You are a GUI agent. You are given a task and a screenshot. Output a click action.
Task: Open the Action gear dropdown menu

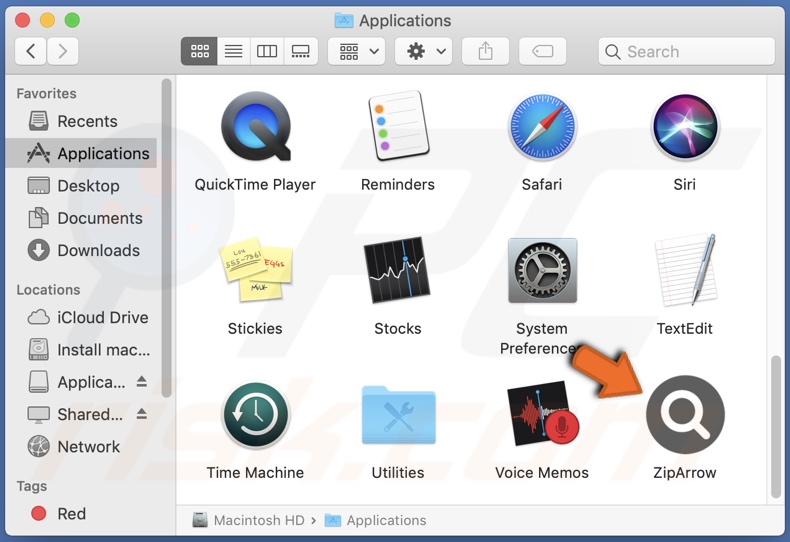(x=424, y=51)
